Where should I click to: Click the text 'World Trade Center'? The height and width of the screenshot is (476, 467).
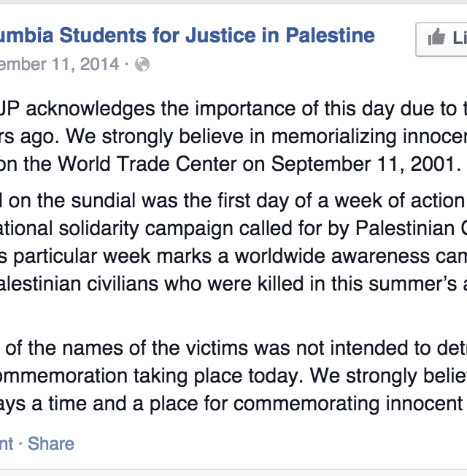click(147, 164)
